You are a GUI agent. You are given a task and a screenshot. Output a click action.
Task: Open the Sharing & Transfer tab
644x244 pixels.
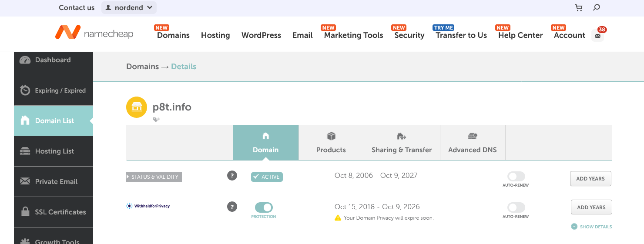point(402,143)
